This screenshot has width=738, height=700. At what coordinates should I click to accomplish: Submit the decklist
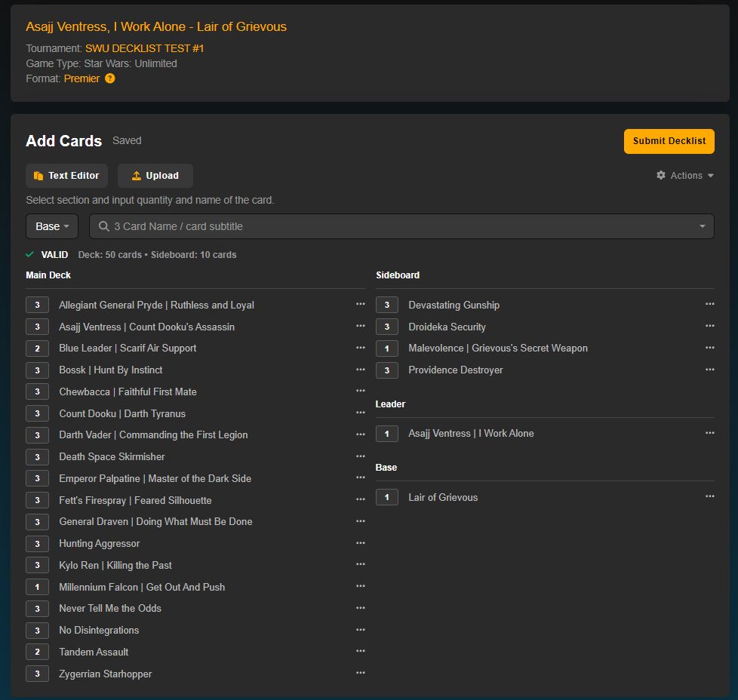pos(669,141)
